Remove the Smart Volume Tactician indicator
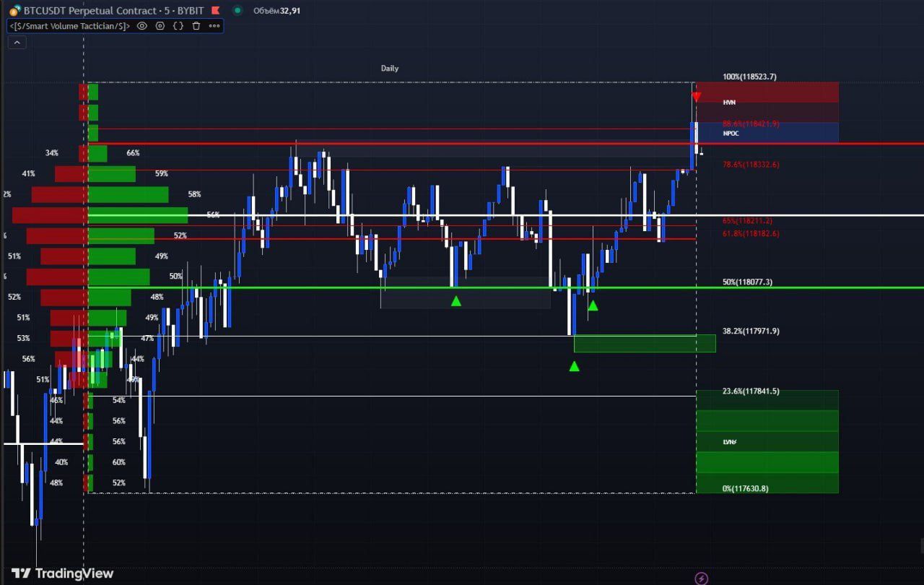This screenshot has height=585, width=924. tap(196, 26)
